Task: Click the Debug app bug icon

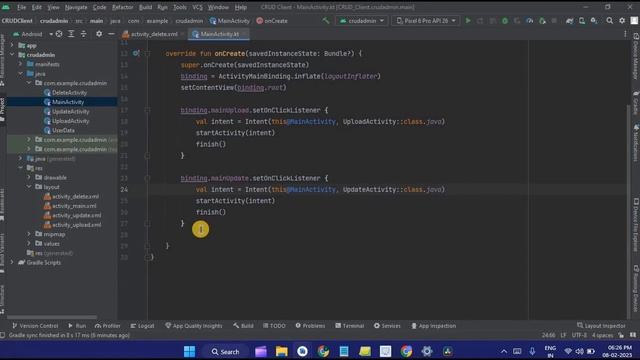Action: coord(505,20)
